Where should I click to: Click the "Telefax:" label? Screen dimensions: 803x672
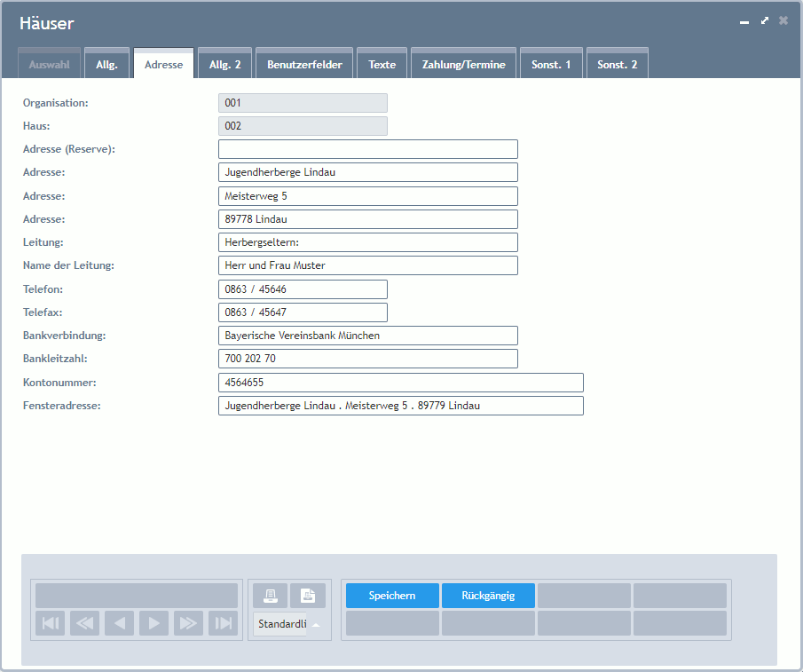(x=43, y=312)
